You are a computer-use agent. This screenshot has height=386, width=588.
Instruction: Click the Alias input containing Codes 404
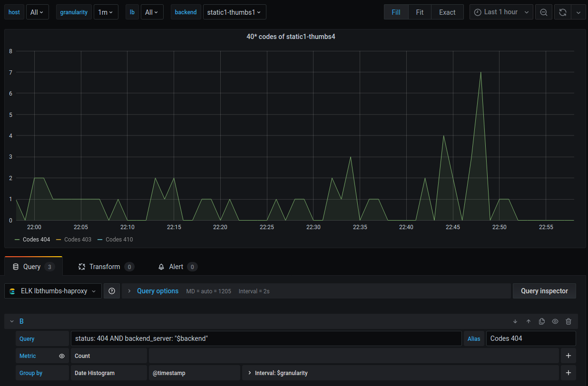(531, 338)
